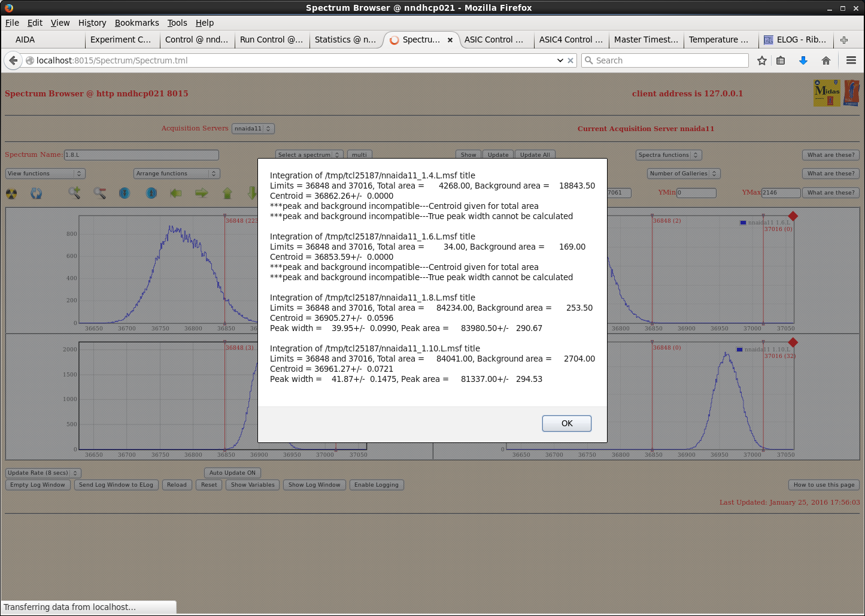
Task: Open the Update Rate (8 secs) dropdown
Action: (x=43, y=473)
